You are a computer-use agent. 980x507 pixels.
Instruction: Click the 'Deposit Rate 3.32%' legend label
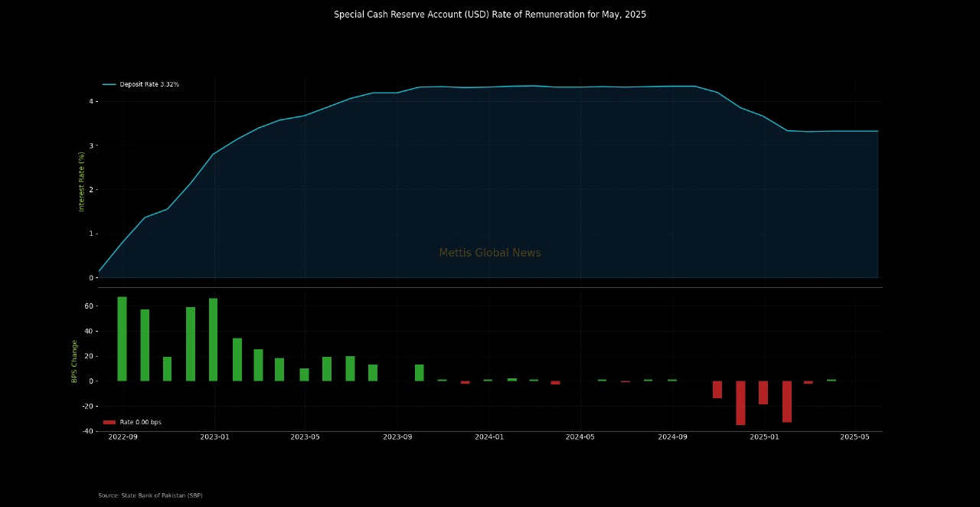point(149,84)
